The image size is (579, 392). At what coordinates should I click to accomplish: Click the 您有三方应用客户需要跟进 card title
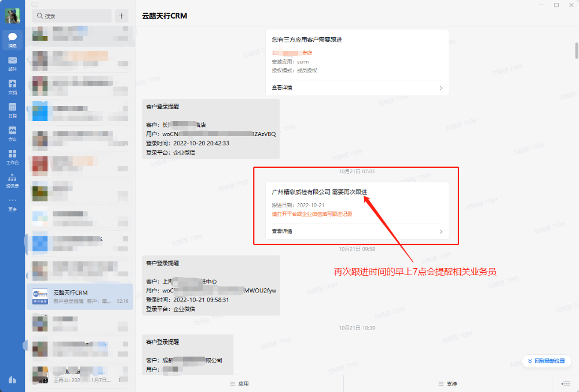(x=307, y=39)
